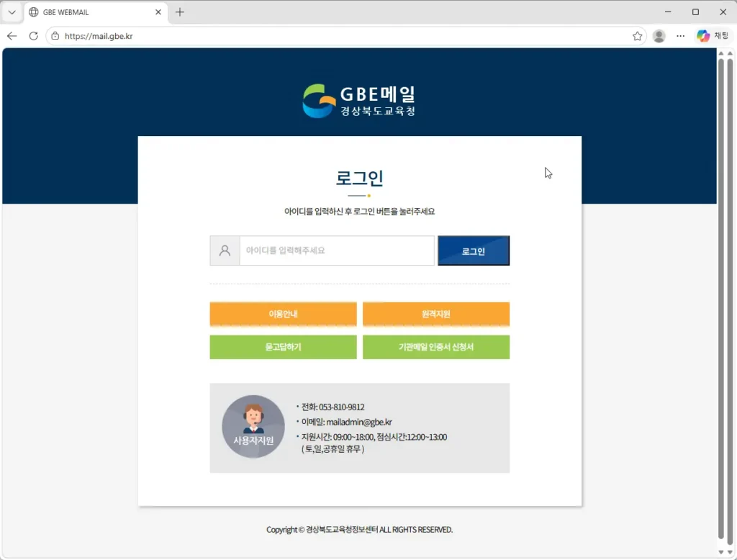Open browser settings three-dot menu

[680, 36]
